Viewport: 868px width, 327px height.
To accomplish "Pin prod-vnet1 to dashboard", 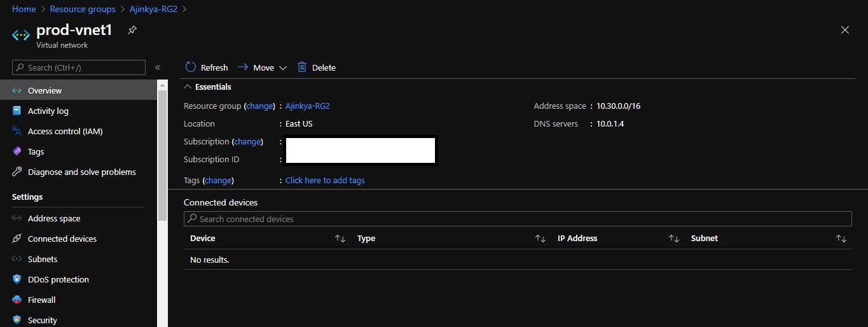I will (132, 30).
